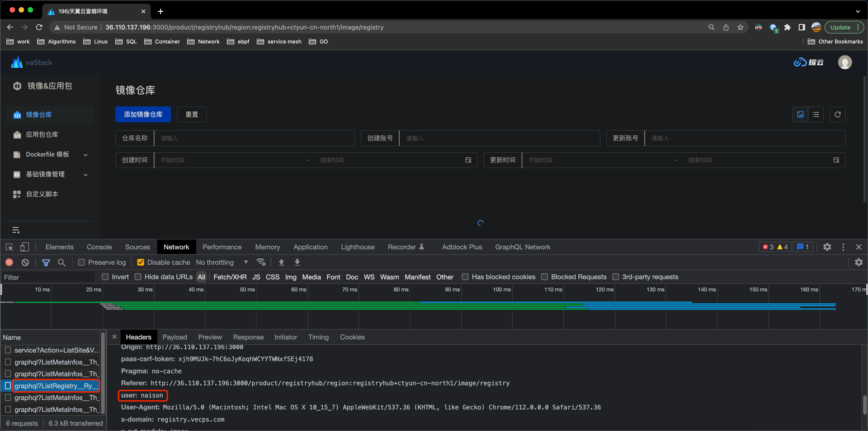This screenshot has height=431, width=868.
Task: Click the DevTools record network log icon
Action: 9,262
